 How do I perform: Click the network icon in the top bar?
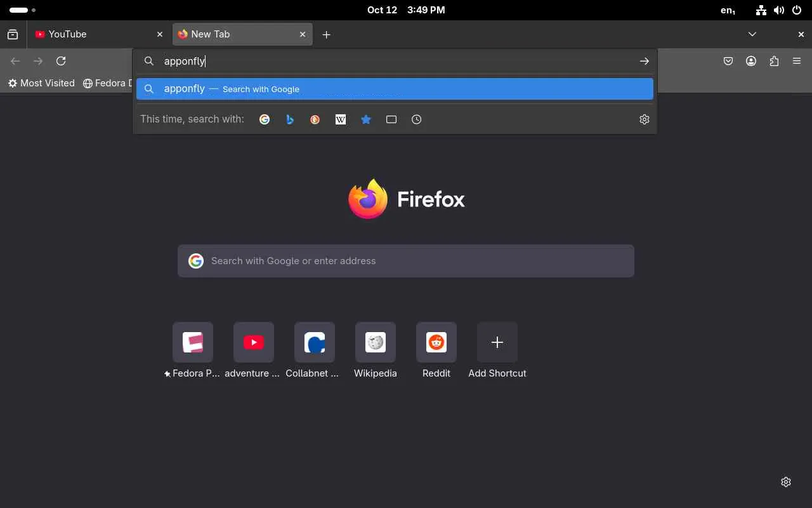click(x=761, y=10)
